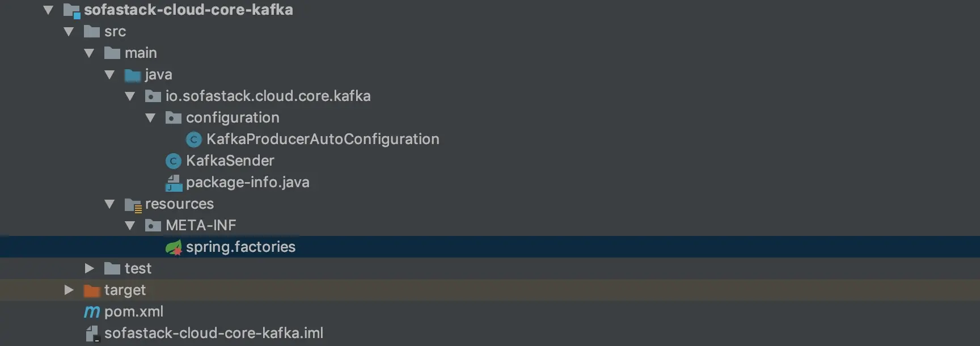Click the package-info.java file icon
The image size is (980, 346).
tap(174, 183)
